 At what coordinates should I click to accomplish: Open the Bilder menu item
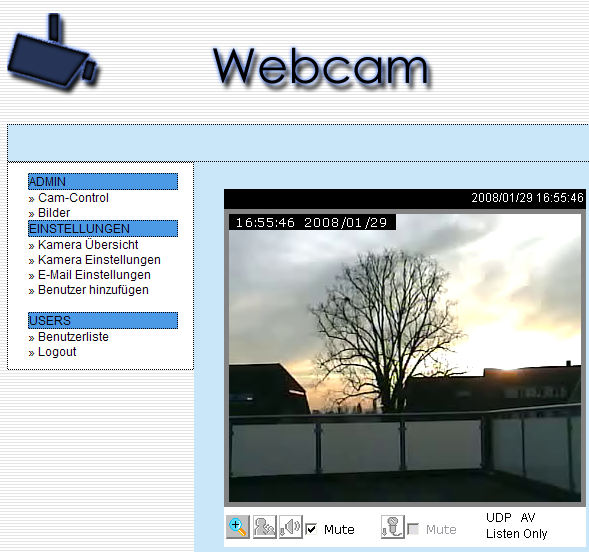(x=54, y=213)
